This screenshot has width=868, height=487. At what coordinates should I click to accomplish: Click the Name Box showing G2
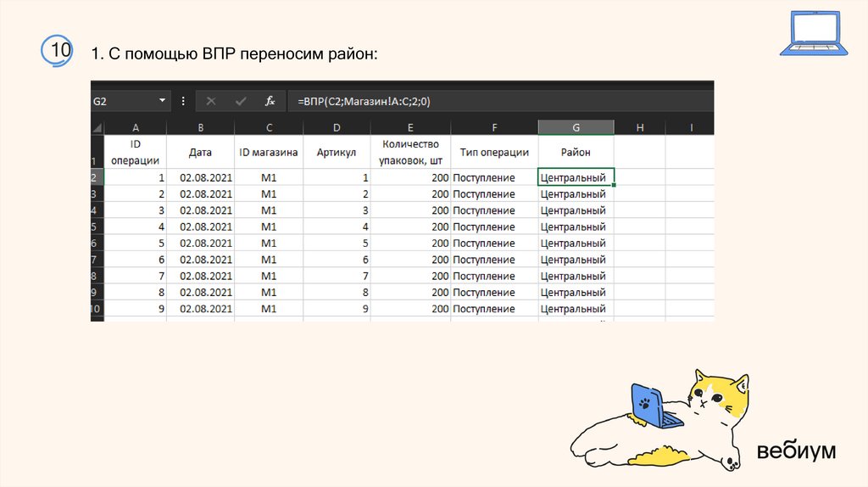pos(123,101)
